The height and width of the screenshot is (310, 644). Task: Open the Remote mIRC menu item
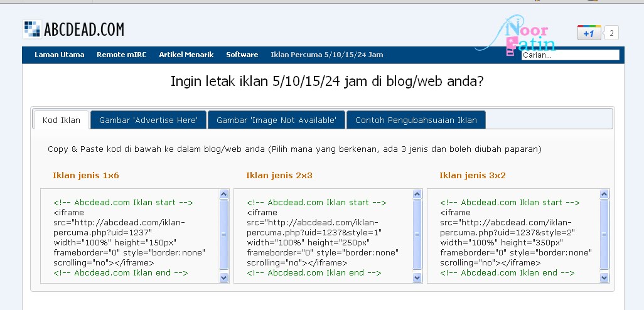[x=122, y=55]
